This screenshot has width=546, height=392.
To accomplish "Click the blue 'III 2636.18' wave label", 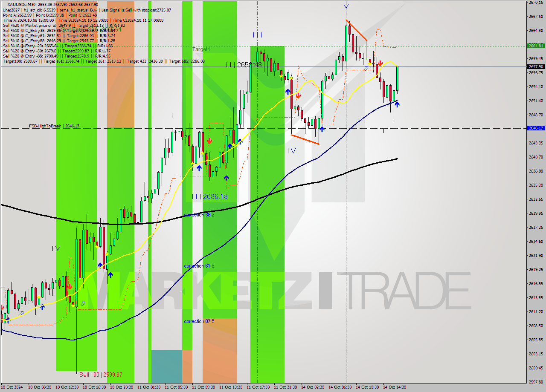I will tap(209, 196).
